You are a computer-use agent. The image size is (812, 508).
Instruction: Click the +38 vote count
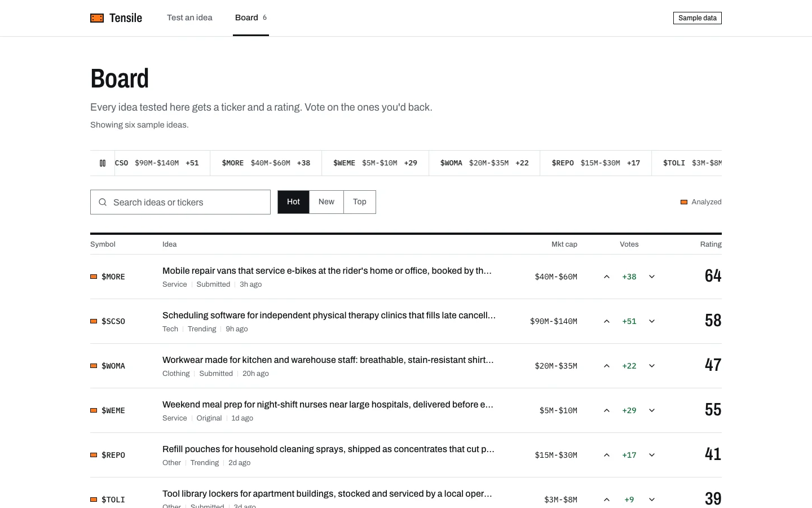(x=629, y=277)
